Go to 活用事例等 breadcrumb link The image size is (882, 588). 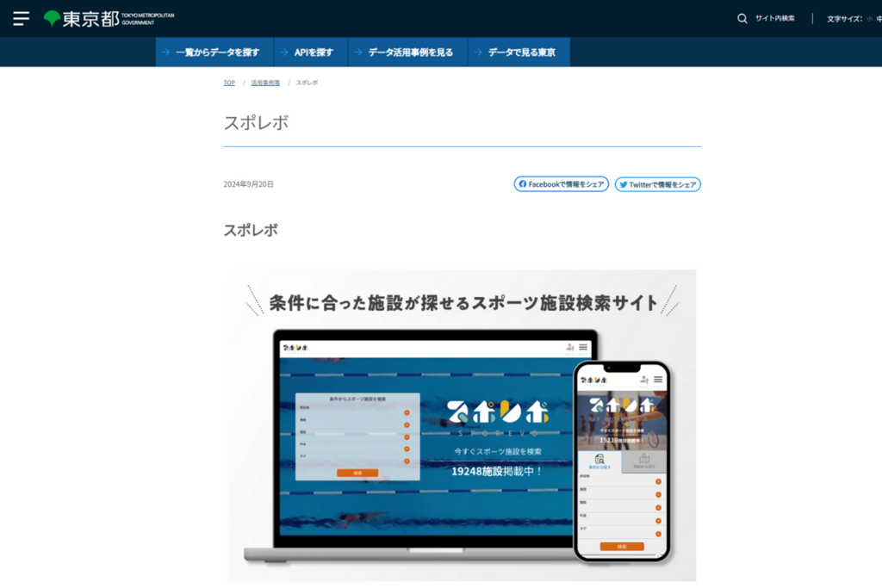coord(265,83)
